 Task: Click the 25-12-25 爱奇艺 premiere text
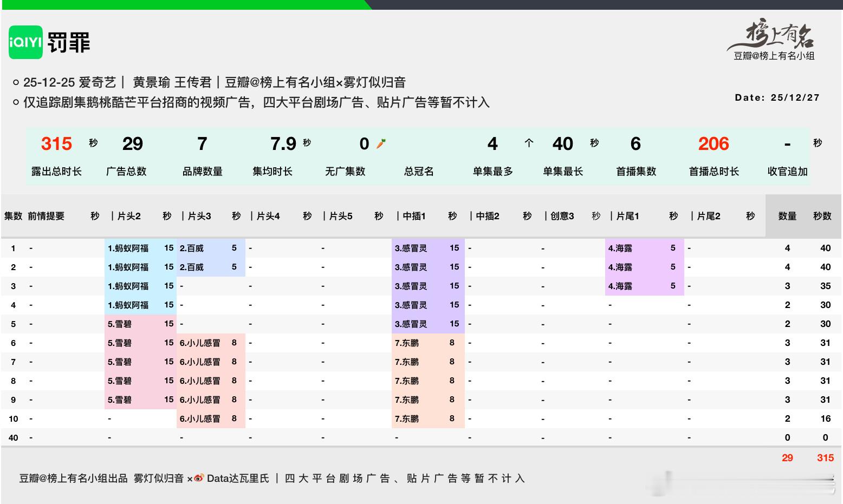click(x=70, y=82)
